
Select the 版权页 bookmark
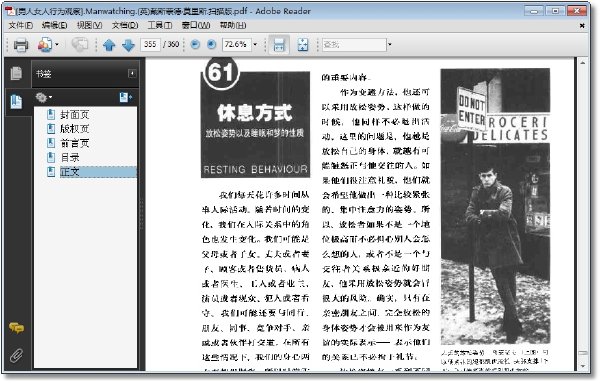(75, 129)
